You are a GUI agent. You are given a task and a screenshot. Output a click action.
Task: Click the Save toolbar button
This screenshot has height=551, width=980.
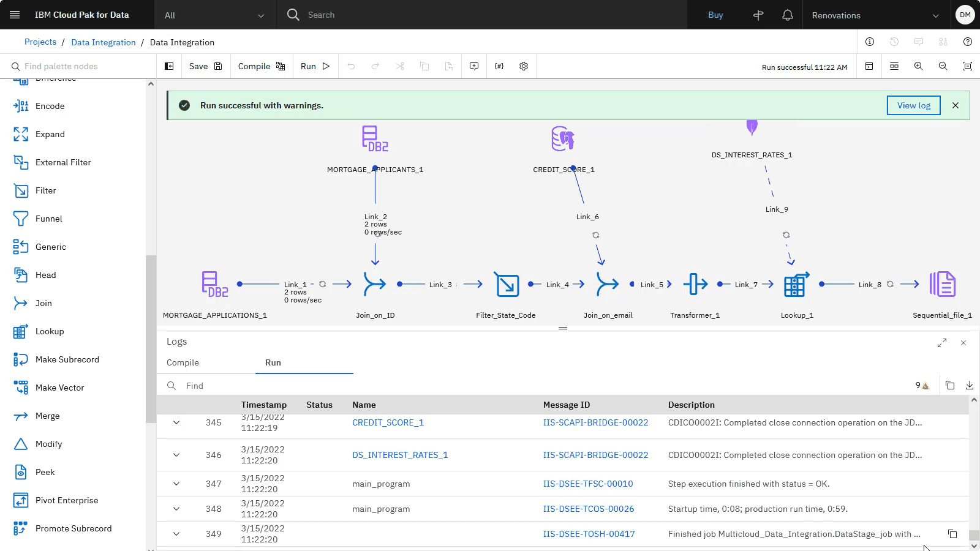click(206, 66)
